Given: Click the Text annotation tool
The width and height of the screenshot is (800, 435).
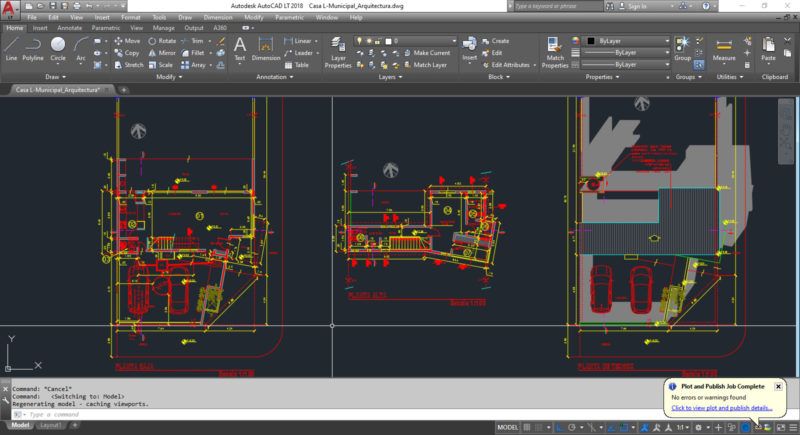Looking at the screenshot, I should coord(239,48).
